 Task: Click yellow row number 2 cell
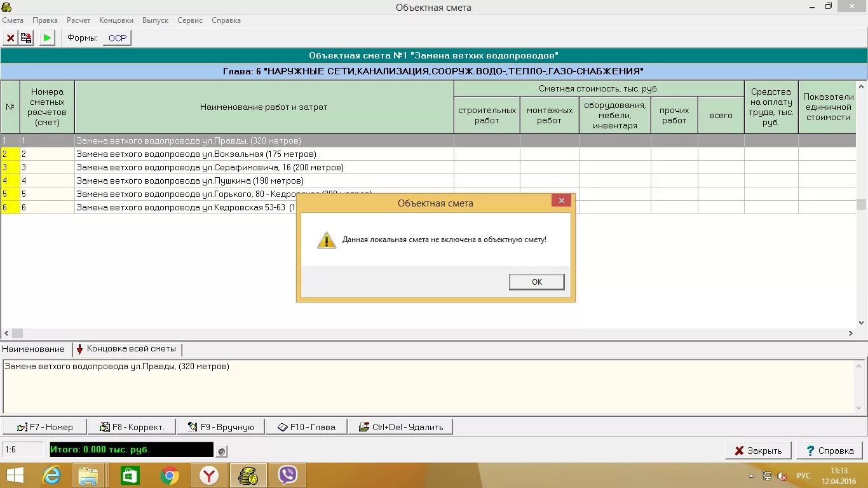pos(10,154)
